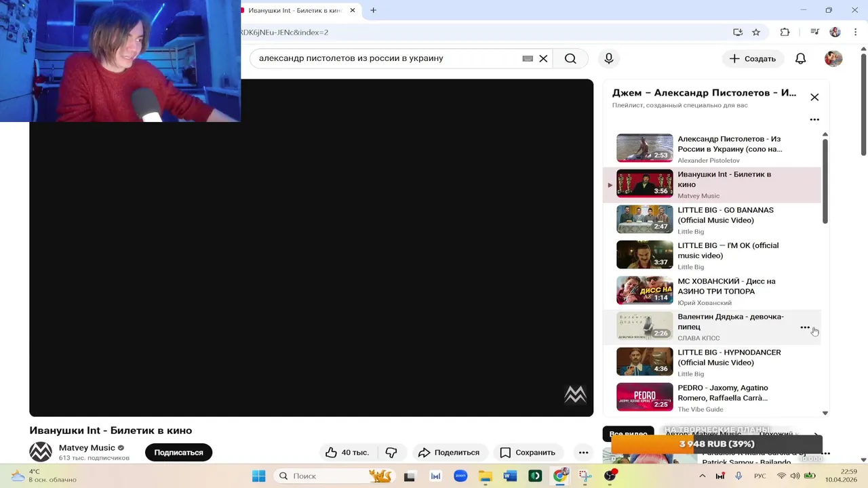Click the Поделиться share button
This screenshot has height=488, width=868.
click(x=448, y=452)
